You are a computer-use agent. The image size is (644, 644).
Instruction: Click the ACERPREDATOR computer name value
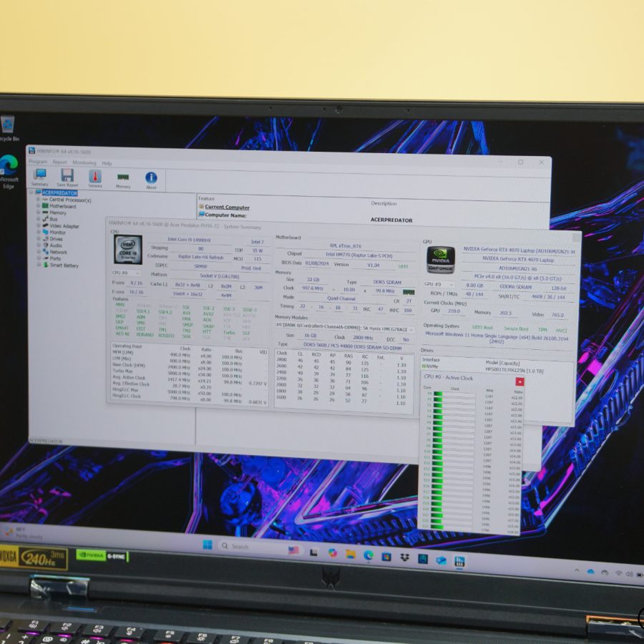[391, 220]
